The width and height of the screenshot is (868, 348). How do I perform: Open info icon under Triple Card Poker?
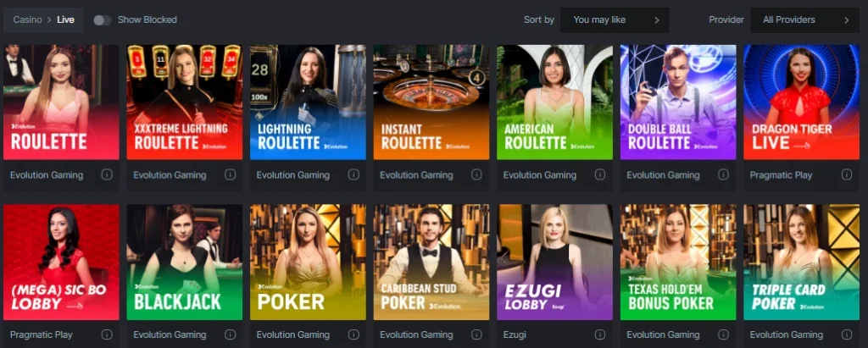tap(847, 334)
